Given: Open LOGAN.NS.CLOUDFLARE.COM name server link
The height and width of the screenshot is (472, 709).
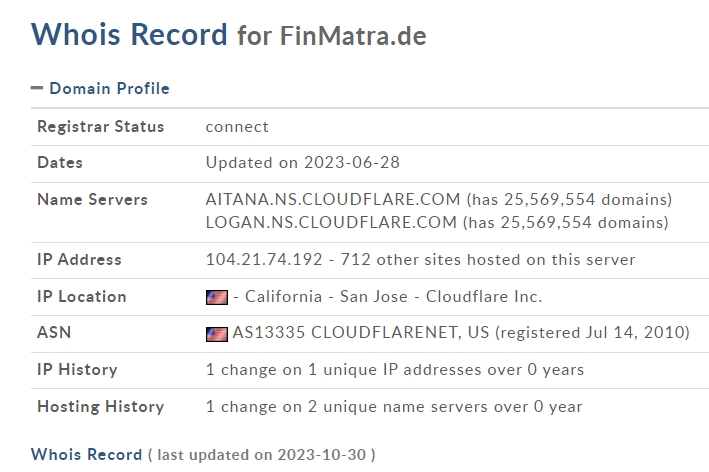Looking at the screenshot, I should (331, 222).
